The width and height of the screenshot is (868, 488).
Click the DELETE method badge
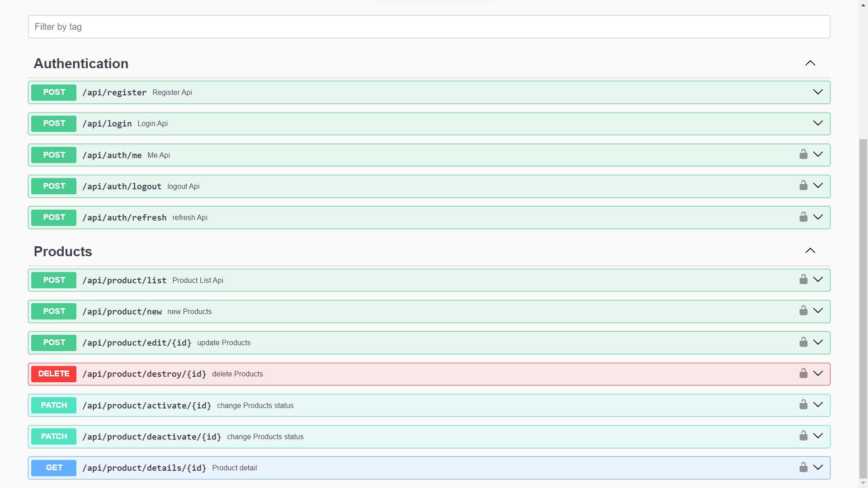pos(54,374)
